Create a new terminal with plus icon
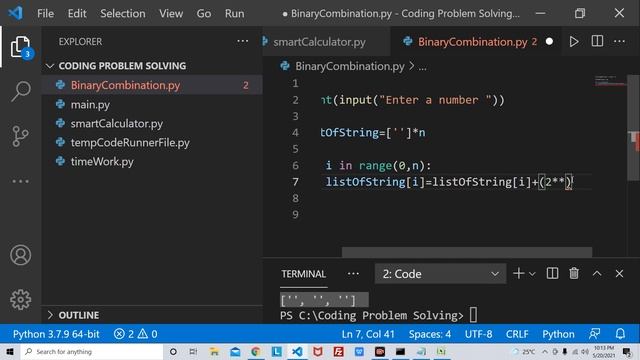Screen dimensions: 640x360 click(x=518, y=273)
